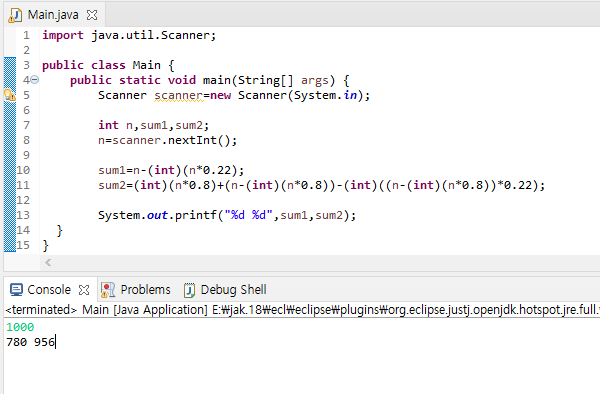Click the Java file icon on Main.java tab
Image resolution: width=600 pixels, height=394 pixels.
pos(15,15)
